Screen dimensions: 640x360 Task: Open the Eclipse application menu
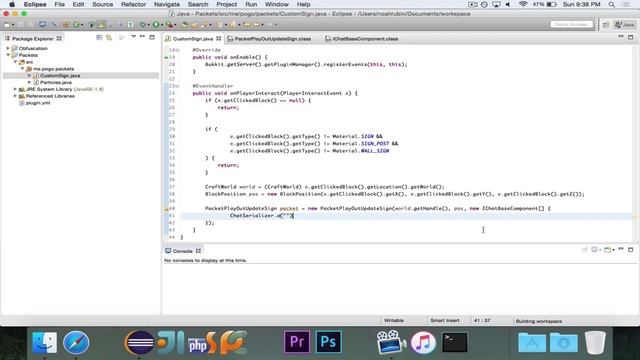[x=35, y=4]
